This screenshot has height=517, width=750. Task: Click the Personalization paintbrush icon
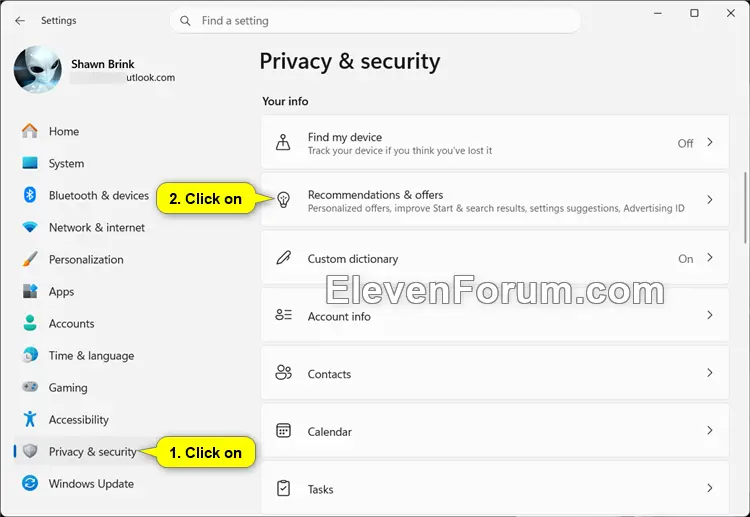point(30,259)
